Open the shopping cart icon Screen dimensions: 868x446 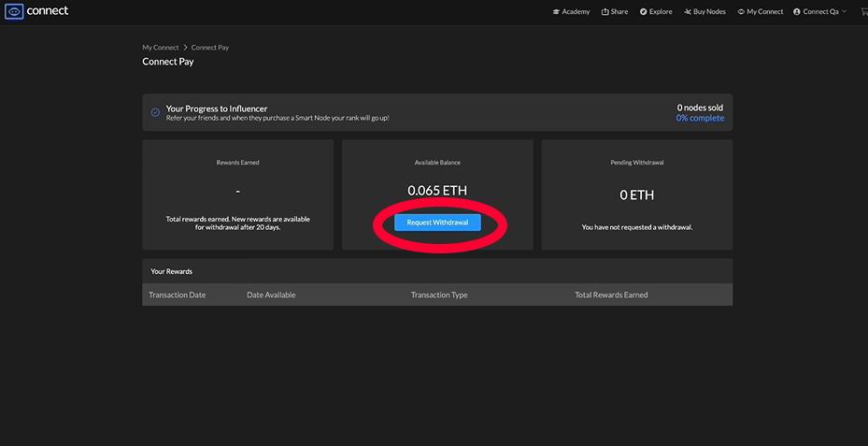[x=863, y=11]
